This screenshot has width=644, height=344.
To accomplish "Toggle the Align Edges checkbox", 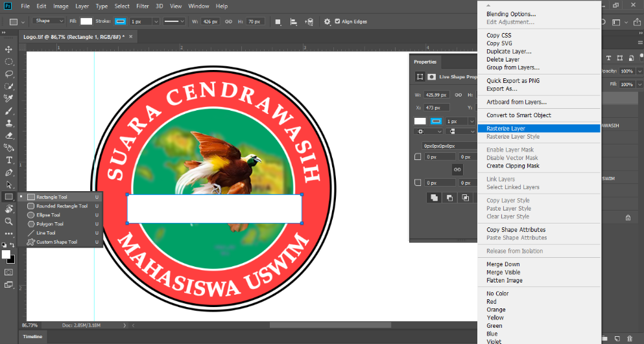I will [x=337, y=21].
